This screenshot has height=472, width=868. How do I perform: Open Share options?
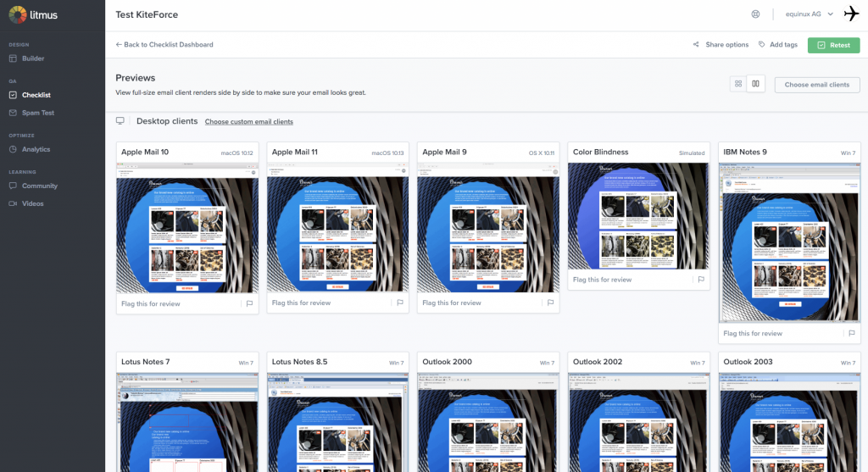coord(726,45)
